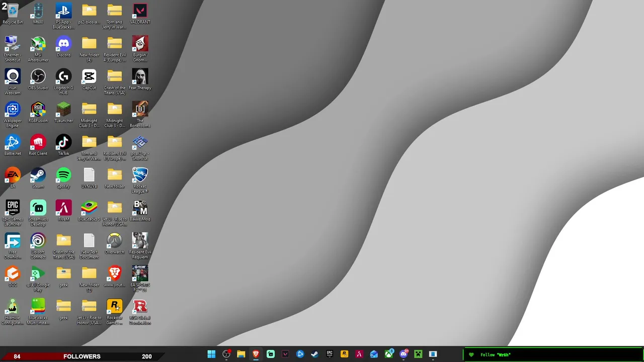Open Steam from the taskbar

(x=315, y=354)
